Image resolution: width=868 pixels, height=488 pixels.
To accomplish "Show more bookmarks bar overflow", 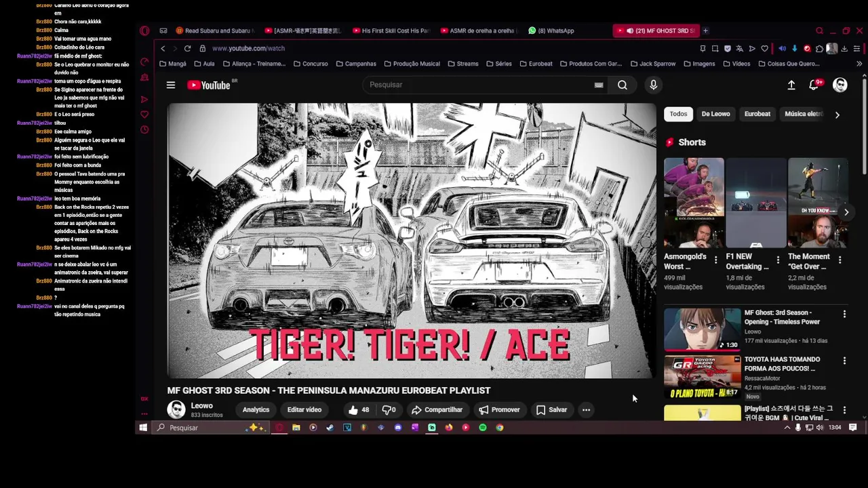I will tap(859, 64).
